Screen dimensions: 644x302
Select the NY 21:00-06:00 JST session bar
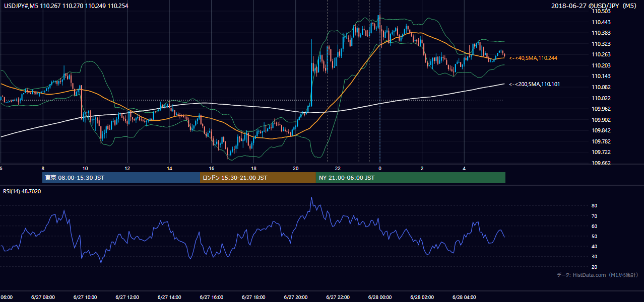point(411,178)
